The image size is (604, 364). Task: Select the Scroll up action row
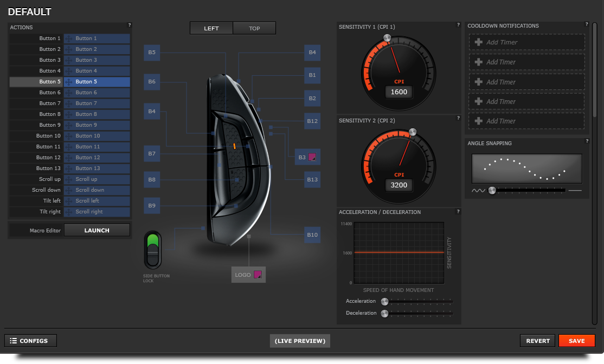point(69,179)
